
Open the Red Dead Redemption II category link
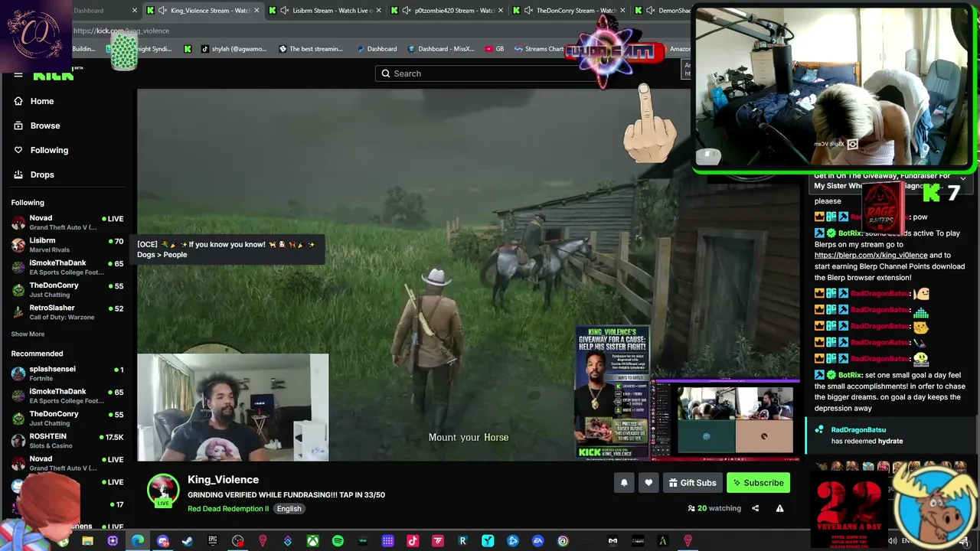228,509
